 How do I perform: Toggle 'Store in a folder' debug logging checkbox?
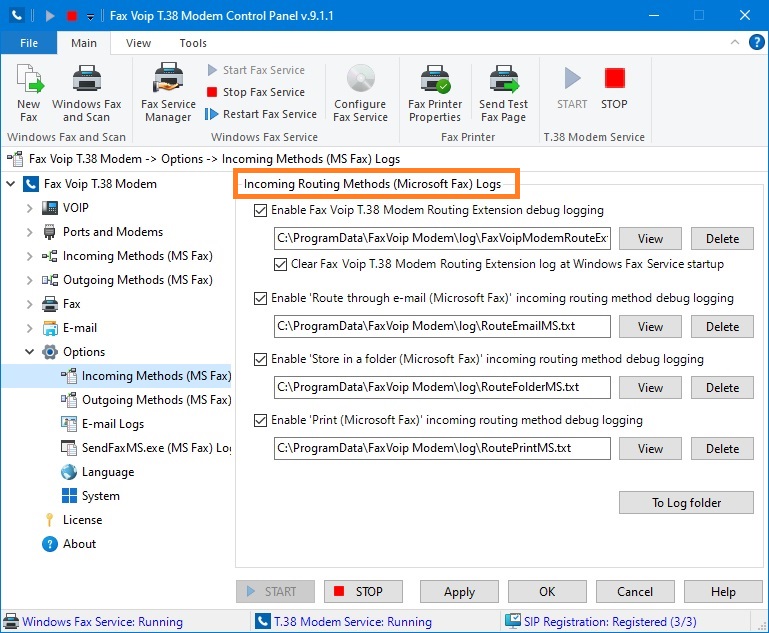(x=260, y=360)
